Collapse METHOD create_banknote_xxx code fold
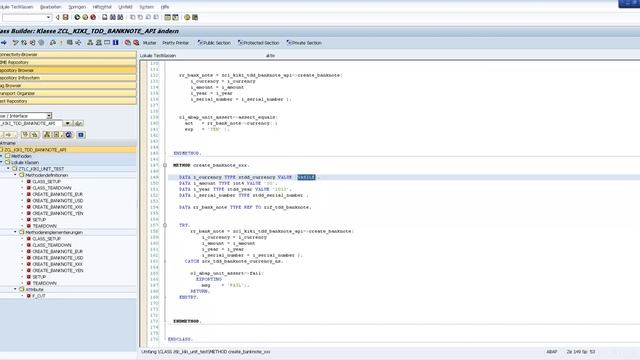The width and height of the screenshot is (640, 360). 165,165
